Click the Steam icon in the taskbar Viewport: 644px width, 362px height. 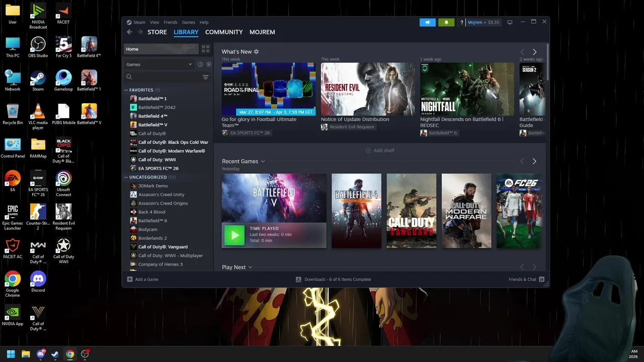point(55,354)
